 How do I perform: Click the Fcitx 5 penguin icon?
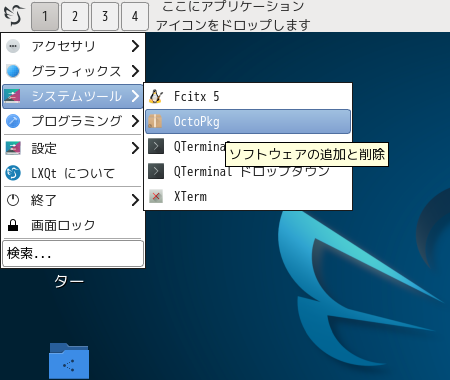(156, 96)
